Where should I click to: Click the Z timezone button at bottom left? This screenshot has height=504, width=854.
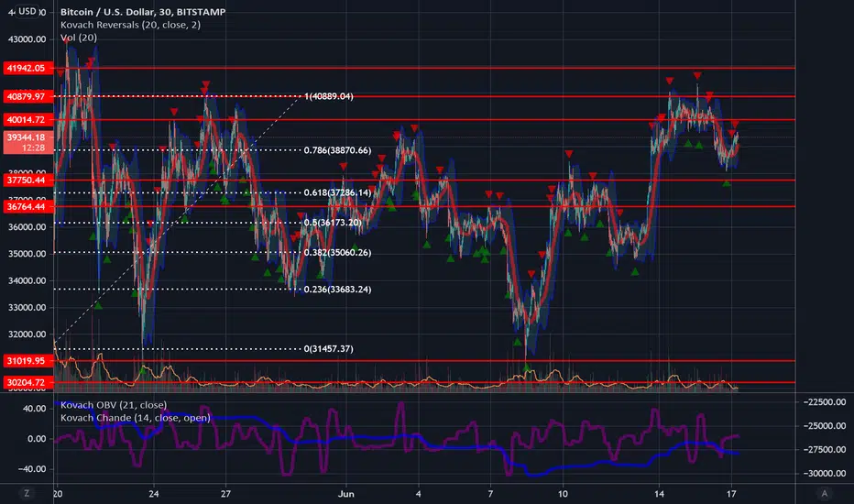pyautogui.click(x=27, y=493)
